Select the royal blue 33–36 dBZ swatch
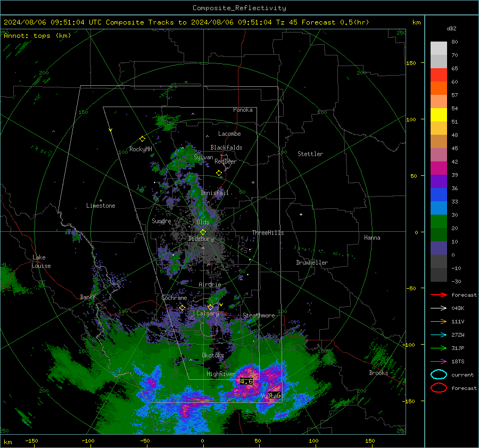 click(x=439, y=195)
